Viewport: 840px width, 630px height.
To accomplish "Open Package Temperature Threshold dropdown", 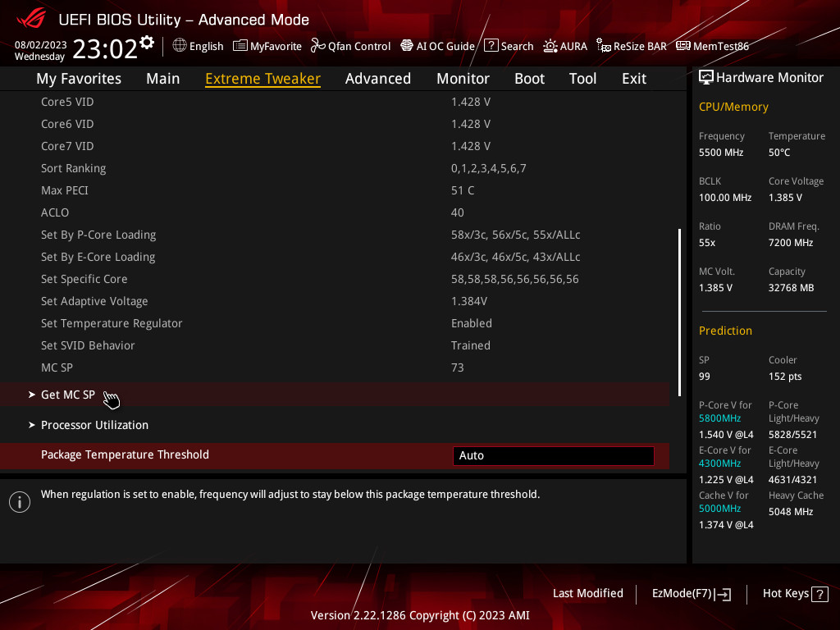I will [553, 455].
